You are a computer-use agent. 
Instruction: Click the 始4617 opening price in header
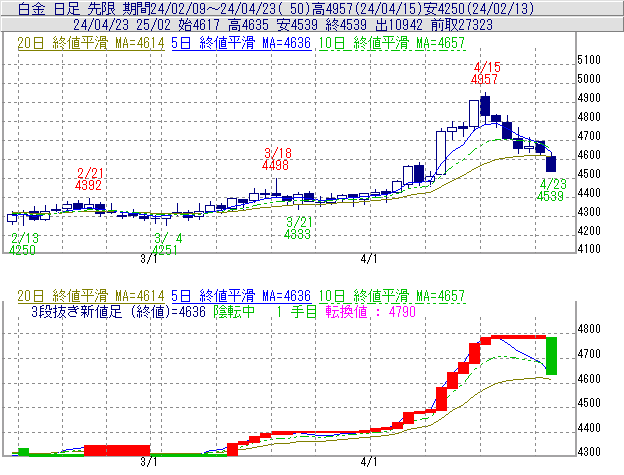click(x=199, y=25)
